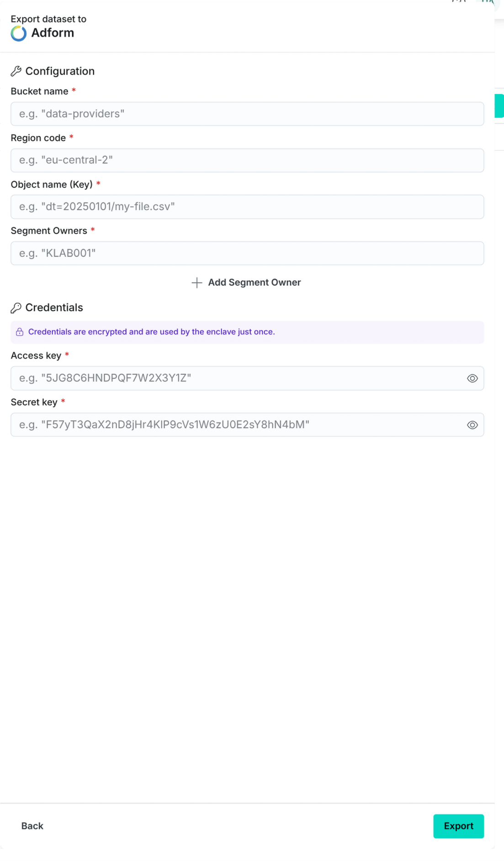Image resolution: width=504 pixels, height=861 pixels.
Task: Click the Adform title text
Action: [53, 33]
